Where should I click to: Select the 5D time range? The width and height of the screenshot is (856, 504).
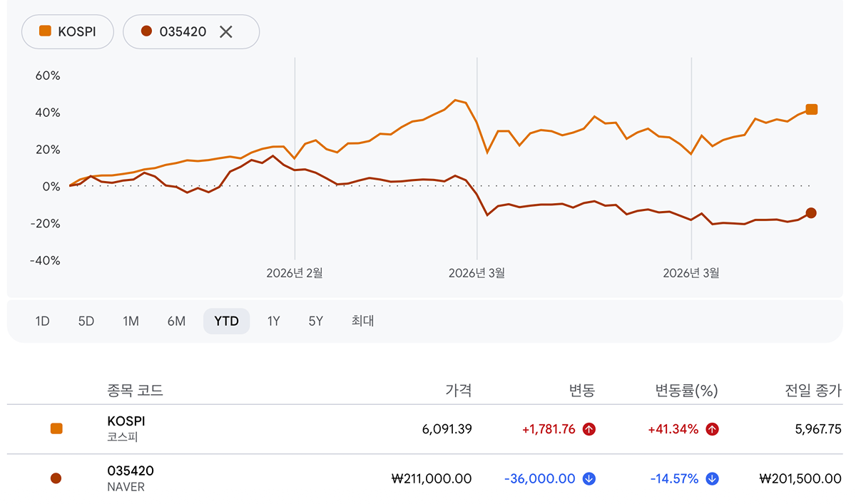tap(86, 322)
